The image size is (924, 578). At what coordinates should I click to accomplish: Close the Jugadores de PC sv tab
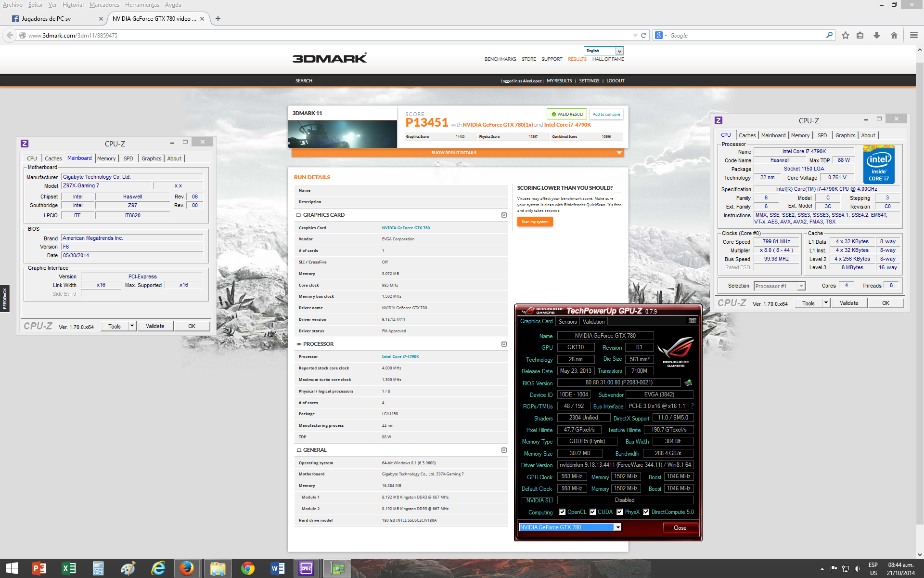[x=101, y=19]
